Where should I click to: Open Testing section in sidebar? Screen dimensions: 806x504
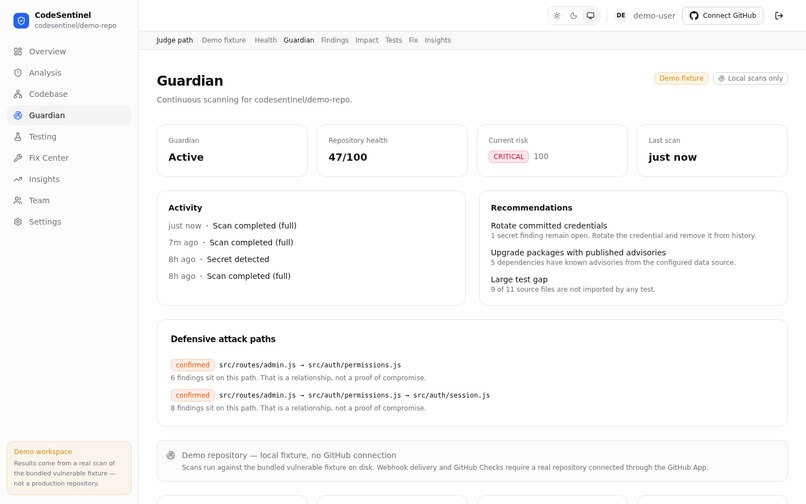click(69, 137)
